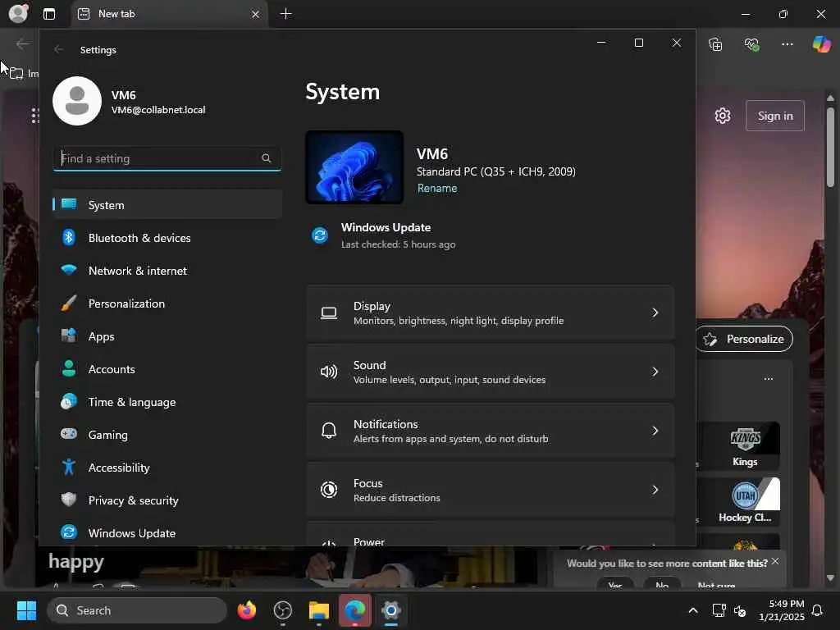
Task: Go to Privacy & security
Action: click(167, 500)
